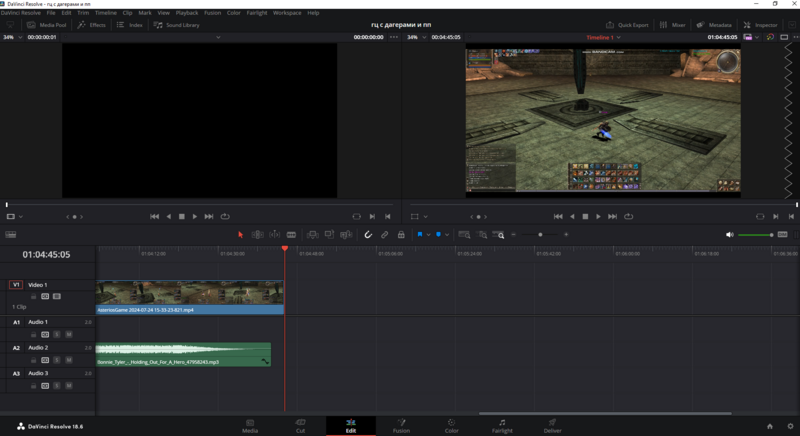This screenshot has height=436, width=800.
Task: Mute the Audio 2 track
Action: [x=69, y=360]
